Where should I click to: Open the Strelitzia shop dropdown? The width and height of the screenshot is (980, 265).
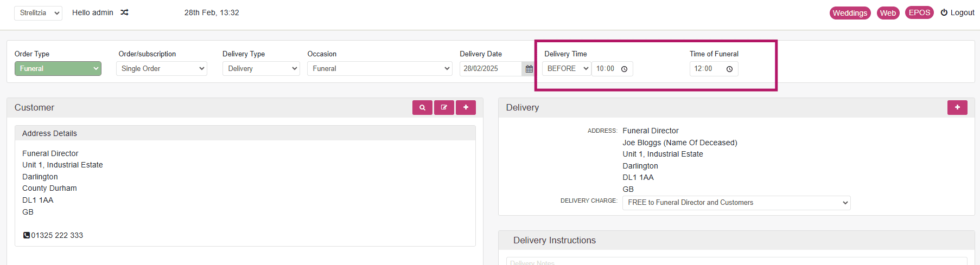click(38, 13)
